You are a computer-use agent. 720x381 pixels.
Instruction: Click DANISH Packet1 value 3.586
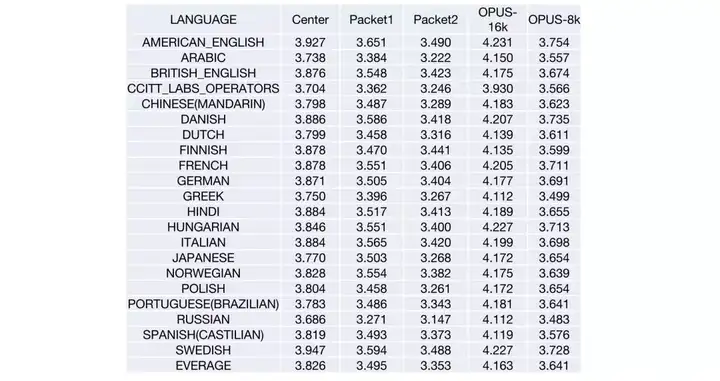tap(371, 119)
